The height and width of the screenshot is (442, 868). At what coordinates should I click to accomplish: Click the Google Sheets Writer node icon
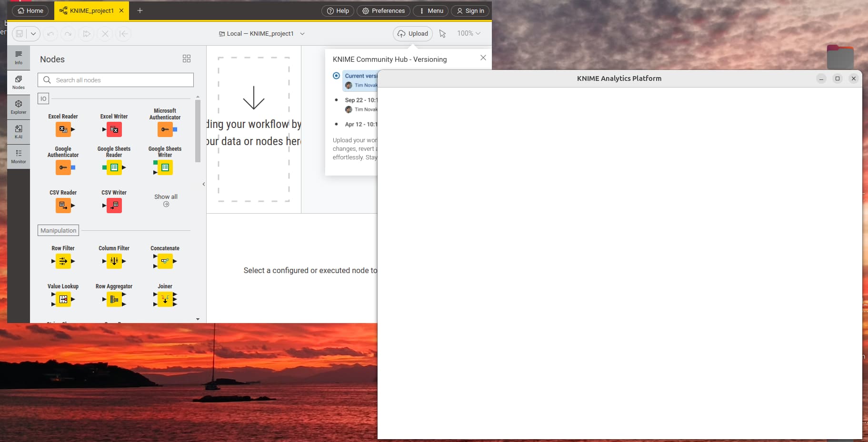[165, 167]
